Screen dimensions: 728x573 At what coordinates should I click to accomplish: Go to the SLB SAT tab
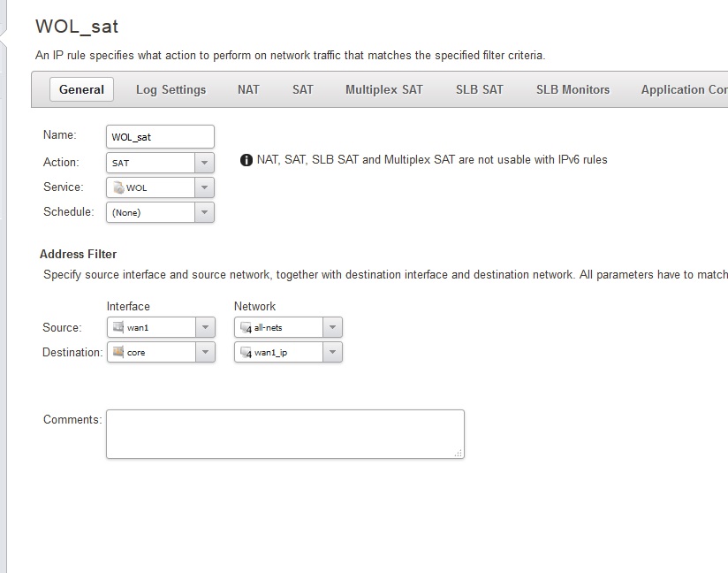coord(479,89)
